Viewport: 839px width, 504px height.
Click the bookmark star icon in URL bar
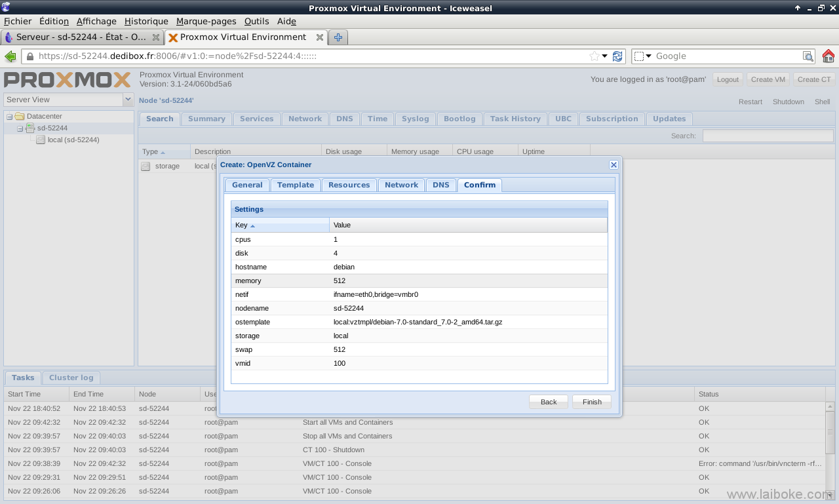tap(594, 56)
